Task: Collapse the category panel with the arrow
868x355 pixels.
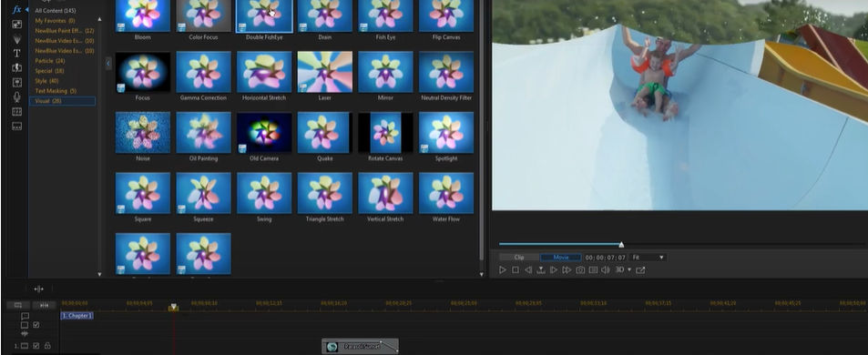Action: [x=108, y=64]
